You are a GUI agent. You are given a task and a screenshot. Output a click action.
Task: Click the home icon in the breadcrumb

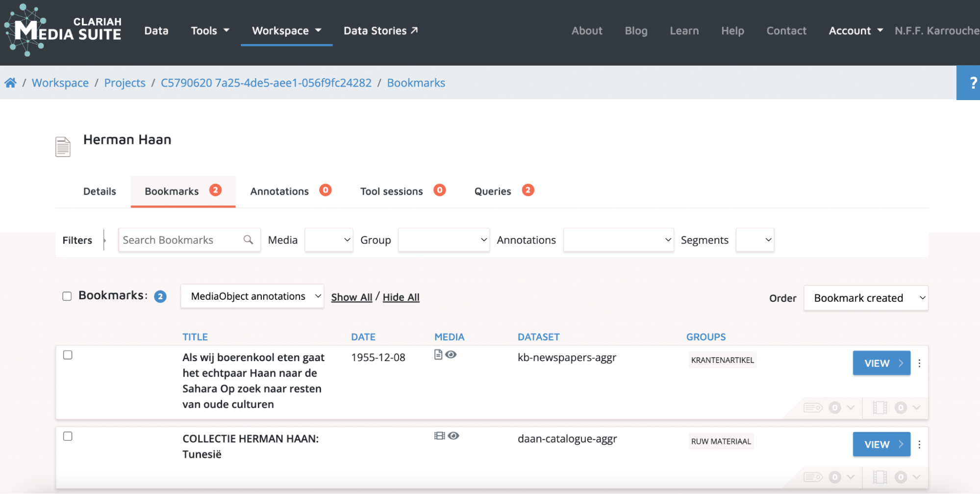pyautogui.click(x=10, y=83)
